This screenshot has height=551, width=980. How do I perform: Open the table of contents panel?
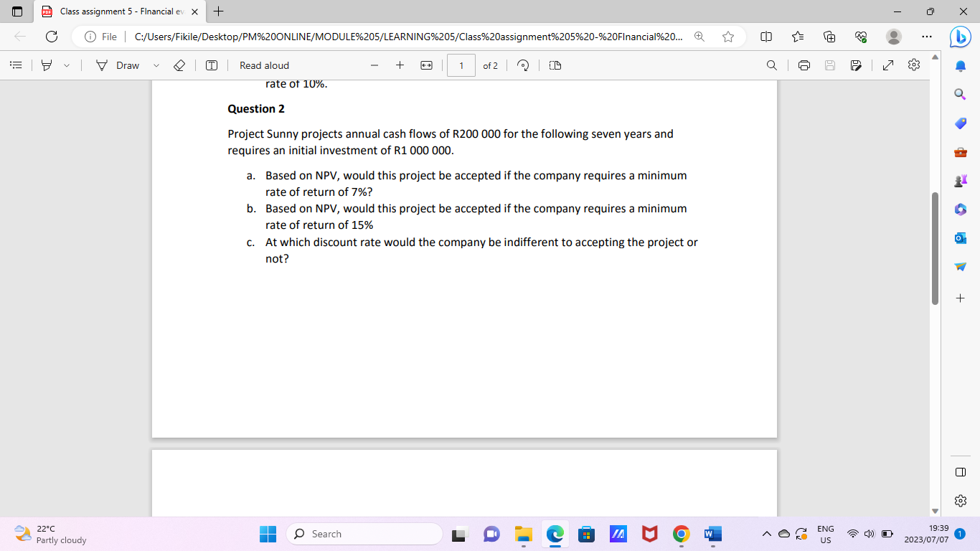(16, 65)
